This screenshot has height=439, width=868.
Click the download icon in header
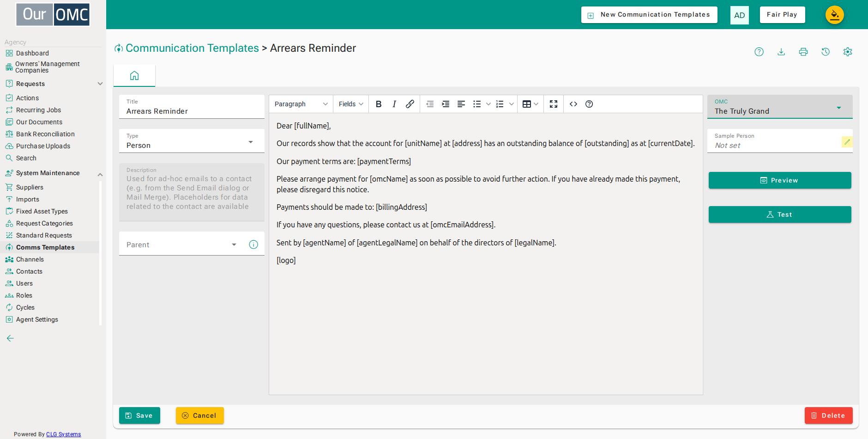pos(781,52)
